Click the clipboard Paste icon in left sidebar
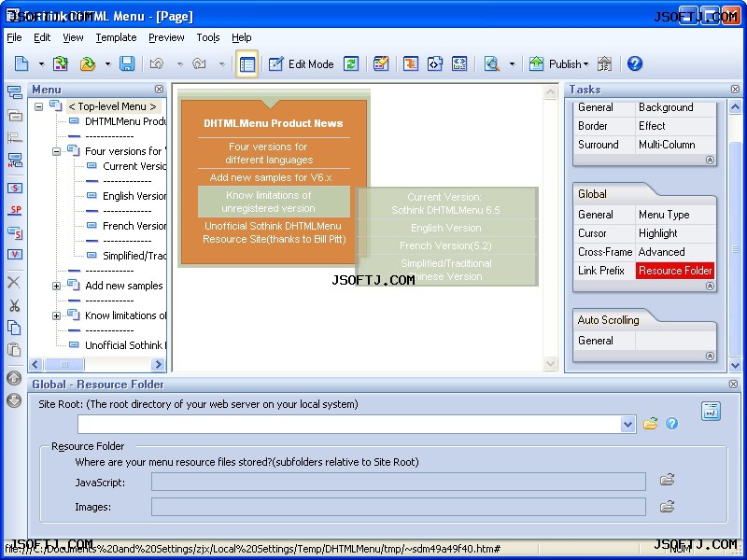747x560 pixels. 14,349
